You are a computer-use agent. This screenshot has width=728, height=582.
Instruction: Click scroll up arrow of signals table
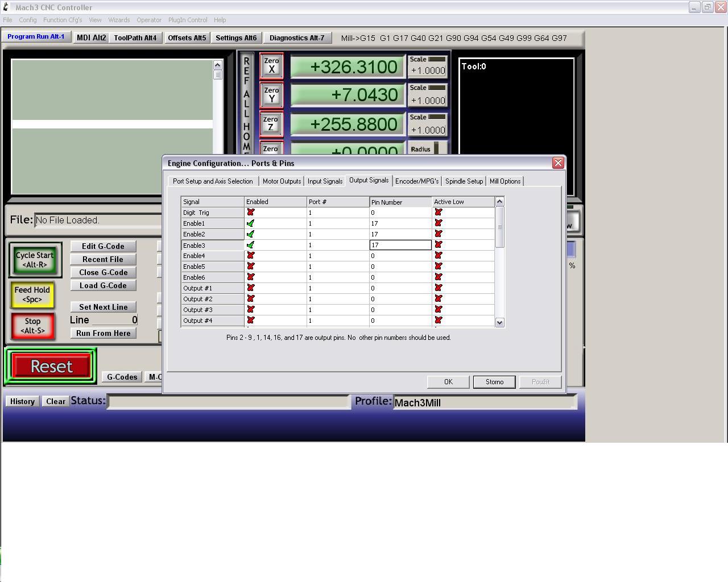tap(499, 202)
